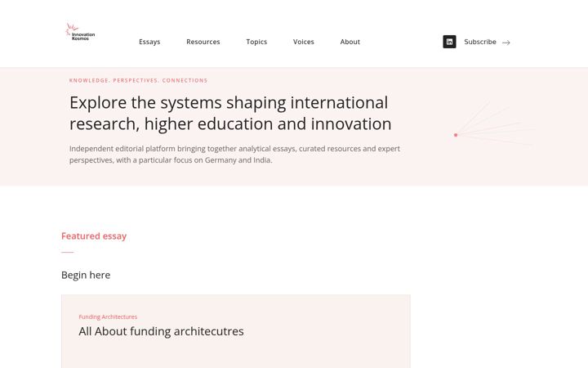Open the Resources menu item

pyautogui.click(x=203, y=42)
